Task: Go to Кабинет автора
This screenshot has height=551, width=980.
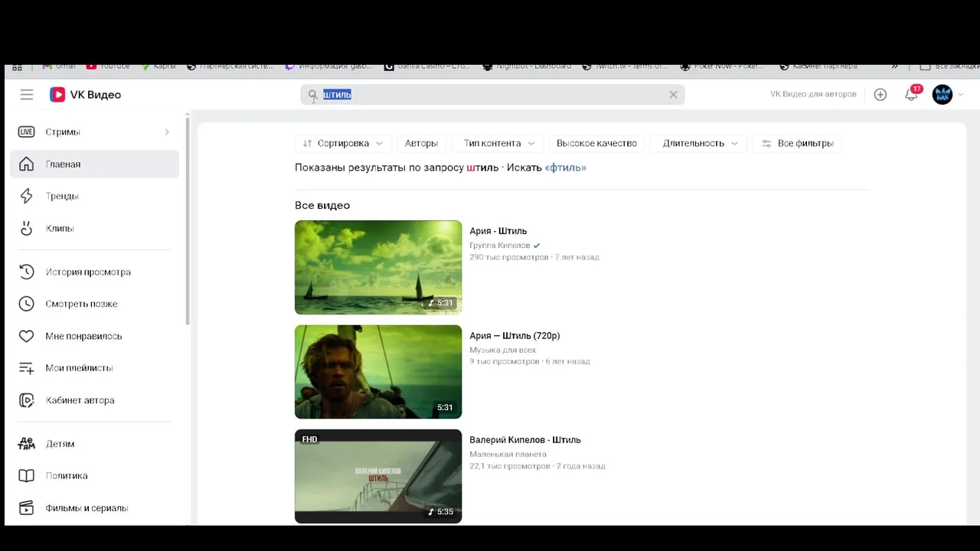Action: pos(80,400)
